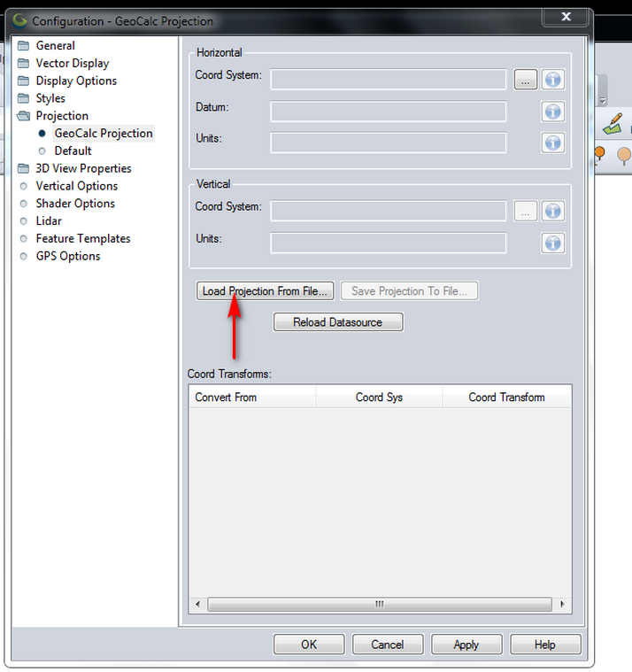
Task: Open 3D View Properties settings
Action: click(x=83, y=168)
